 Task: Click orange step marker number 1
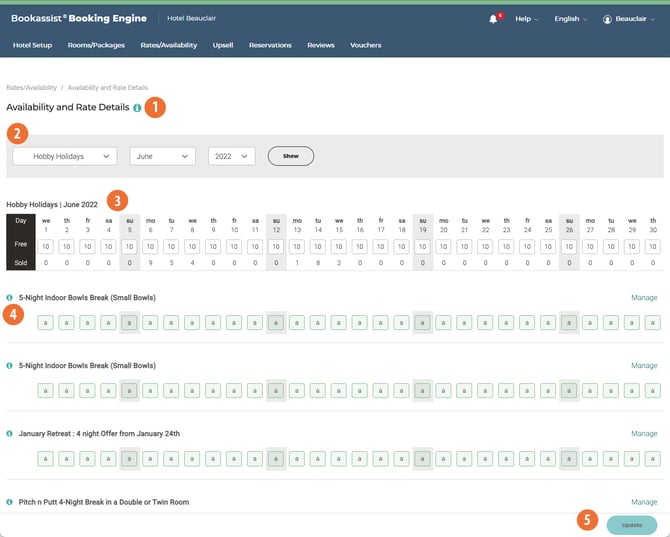(x=155, y=106)
